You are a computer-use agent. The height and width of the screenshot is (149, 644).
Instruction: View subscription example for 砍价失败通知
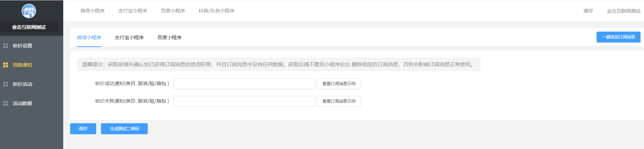pyautogui.click(x=339, y=101)
